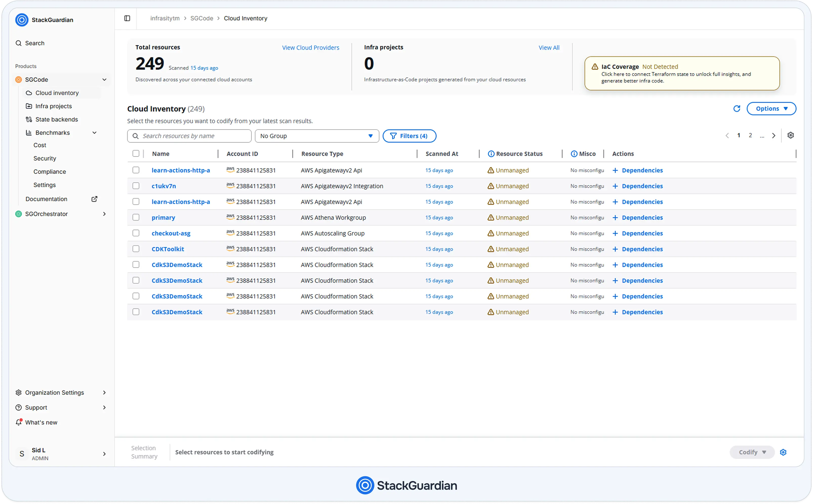Sort by the Resource Type column header
Image resolution: width=813 pixels, height=504 pixels.
pos(322,154)
